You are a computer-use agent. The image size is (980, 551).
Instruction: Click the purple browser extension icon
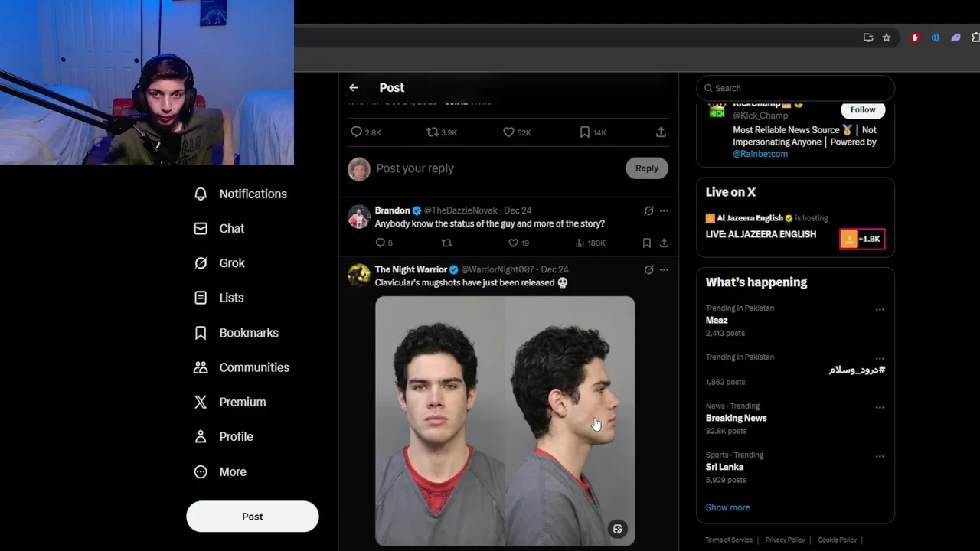pyautogui.click(x=955, y=37)
